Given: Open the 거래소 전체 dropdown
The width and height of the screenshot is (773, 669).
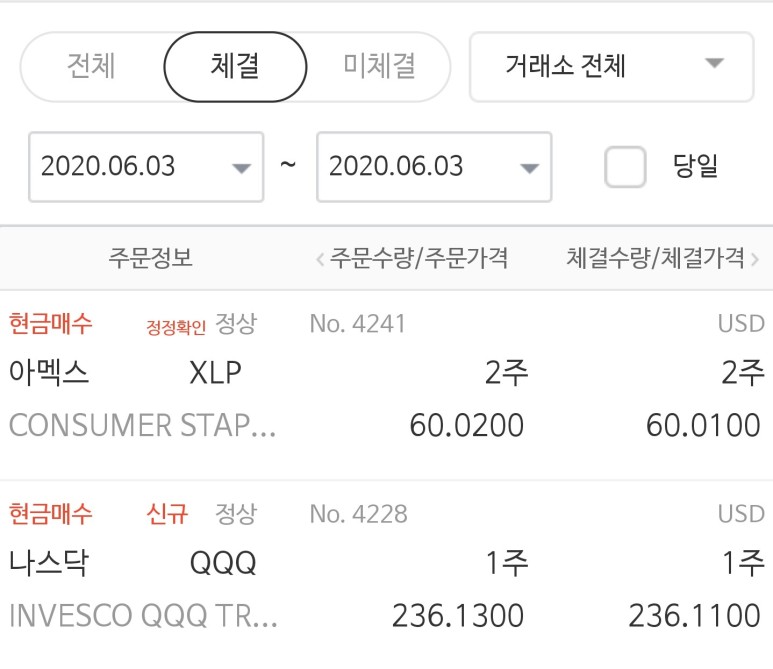Looking at the screenshot, I should click(x=612, y=67).
